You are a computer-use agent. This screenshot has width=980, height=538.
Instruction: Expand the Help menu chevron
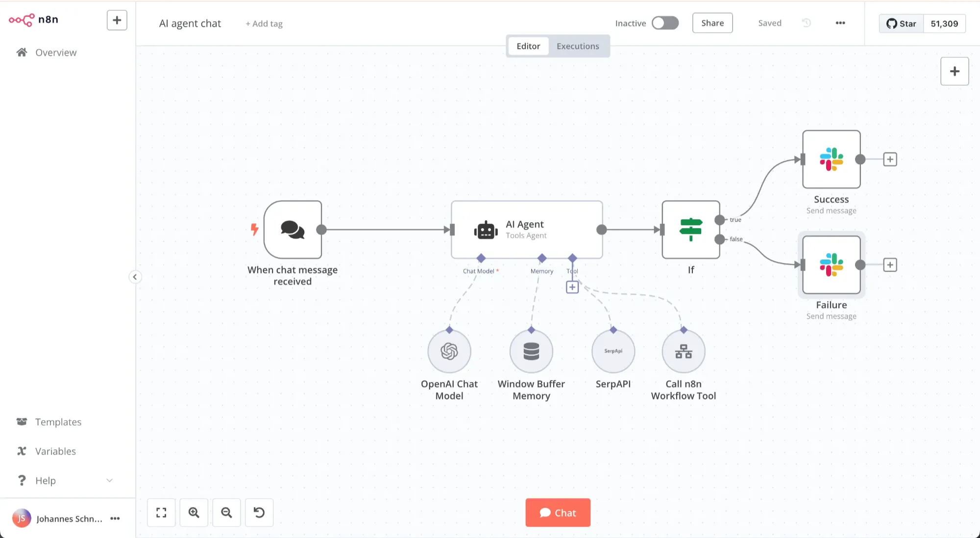[x=110, y=481]
